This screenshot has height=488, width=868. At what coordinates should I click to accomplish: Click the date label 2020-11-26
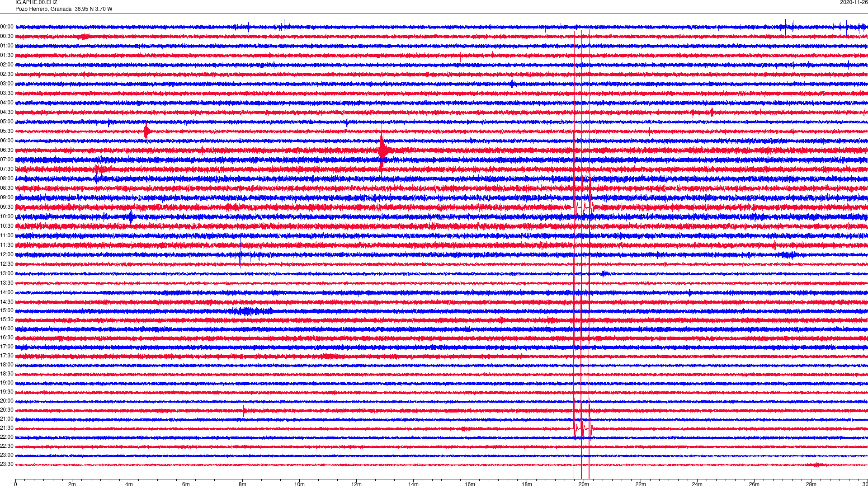pyautogui.click(x=854, y=2)
